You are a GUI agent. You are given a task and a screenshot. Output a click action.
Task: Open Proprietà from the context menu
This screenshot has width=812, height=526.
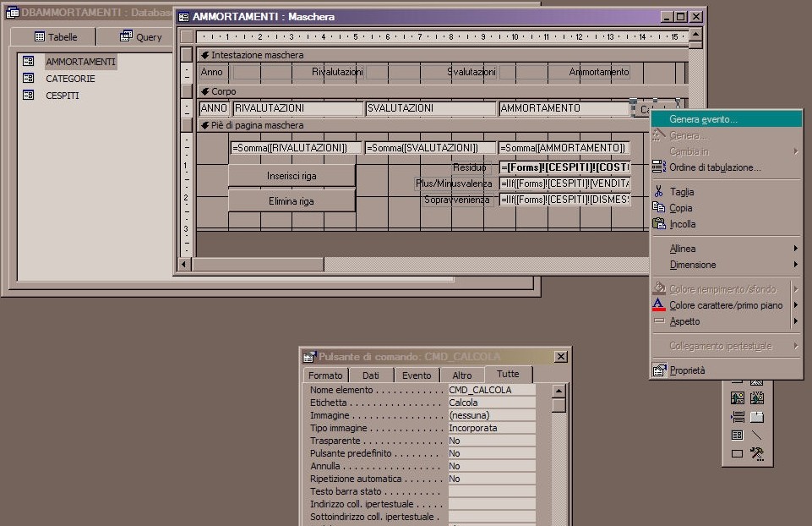687,370
